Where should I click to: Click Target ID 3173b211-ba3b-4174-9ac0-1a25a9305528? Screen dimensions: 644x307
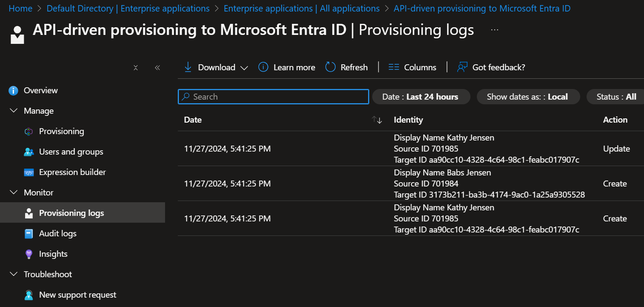click(x=489, y=195)
